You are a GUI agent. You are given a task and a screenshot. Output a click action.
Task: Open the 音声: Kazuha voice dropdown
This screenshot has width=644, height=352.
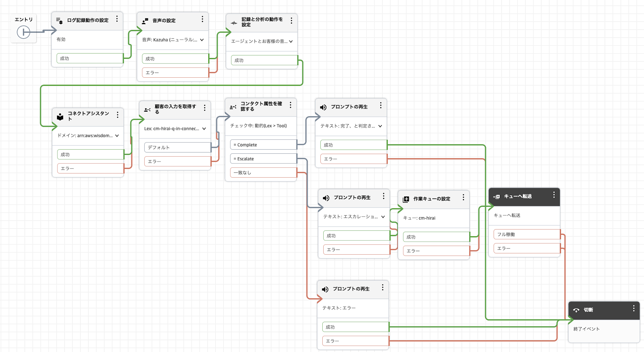click(x=202, y=40)
